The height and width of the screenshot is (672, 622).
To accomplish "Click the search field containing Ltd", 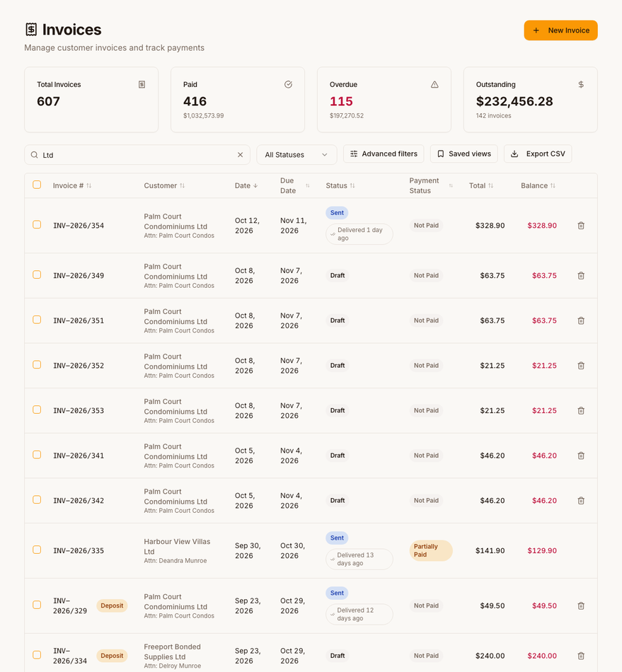I will [137, 155].
